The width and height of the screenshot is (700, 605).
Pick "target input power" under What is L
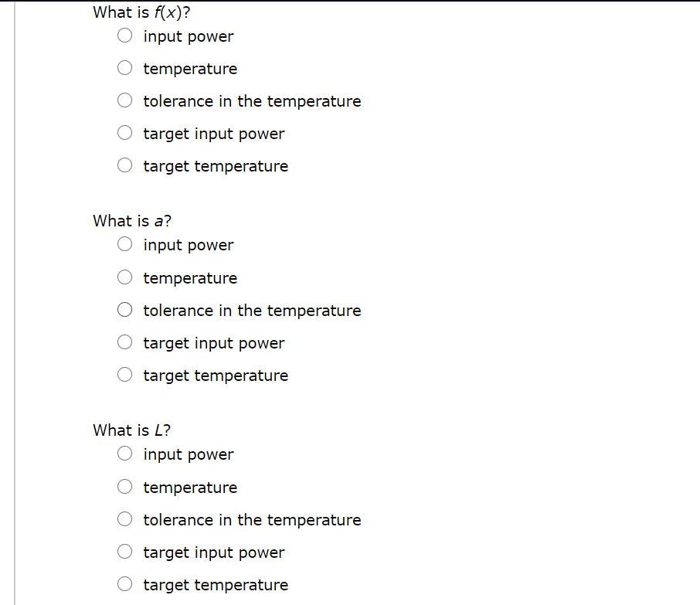(x=124, y=551)
